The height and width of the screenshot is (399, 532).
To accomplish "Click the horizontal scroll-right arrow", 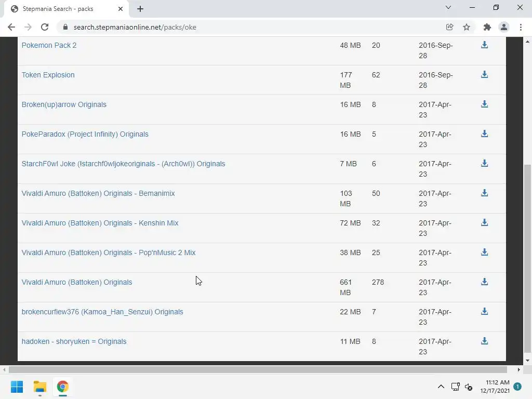I will (519, 369).
